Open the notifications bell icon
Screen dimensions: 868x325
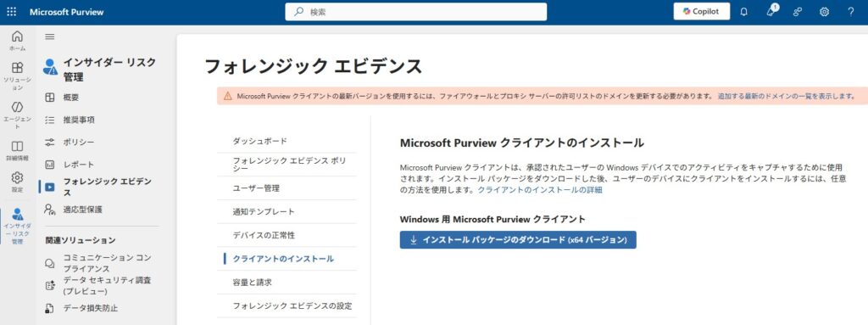click(744, 12)
